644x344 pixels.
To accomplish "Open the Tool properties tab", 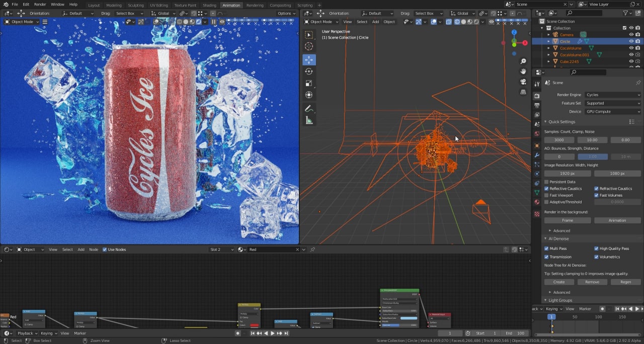I will pos(537,83).
